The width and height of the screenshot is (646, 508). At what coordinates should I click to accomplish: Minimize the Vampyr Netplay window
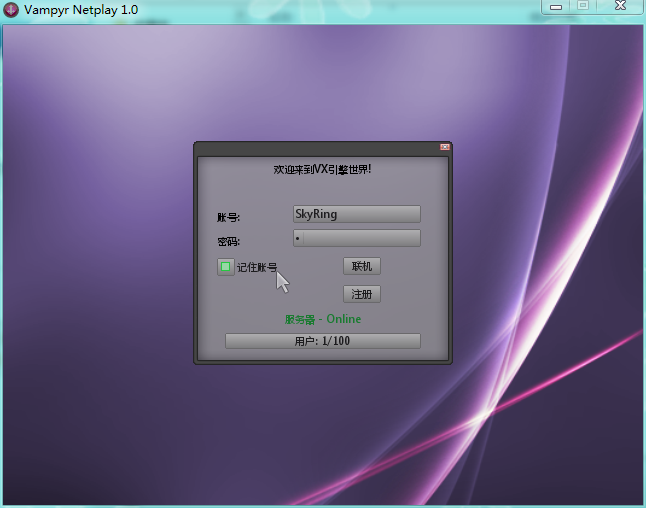(556, 7)
